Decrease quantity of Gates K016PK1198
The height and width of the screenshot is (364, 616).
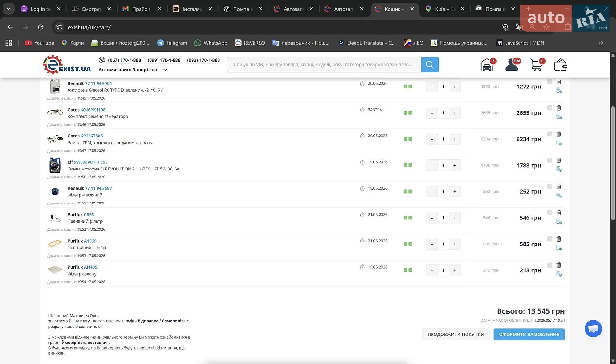point(432,113)
